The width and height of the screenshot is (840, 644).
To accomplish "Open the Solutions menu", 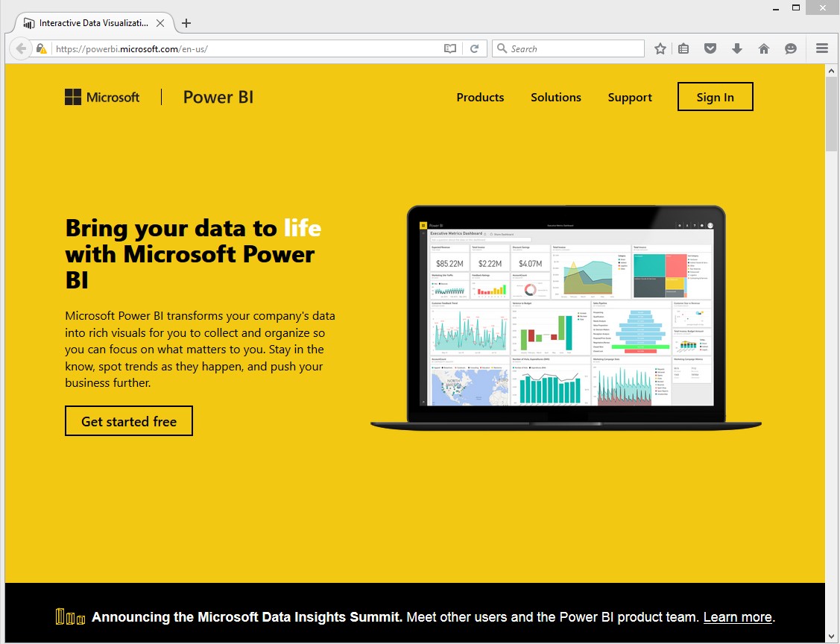I will coord(555,98).
